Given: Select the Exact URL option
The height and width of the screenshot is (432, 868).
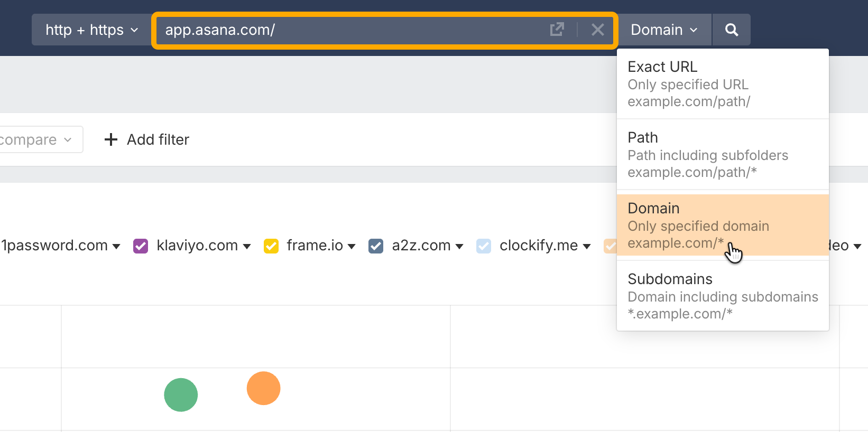Looking at the screenshot, I should pos(723,84).
